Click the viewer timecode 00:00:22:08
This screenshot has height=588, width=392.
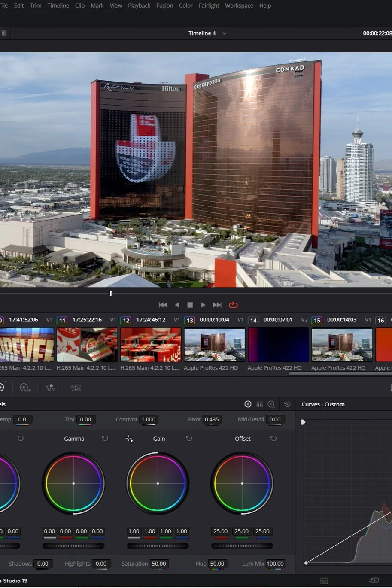tap(377, 33)
